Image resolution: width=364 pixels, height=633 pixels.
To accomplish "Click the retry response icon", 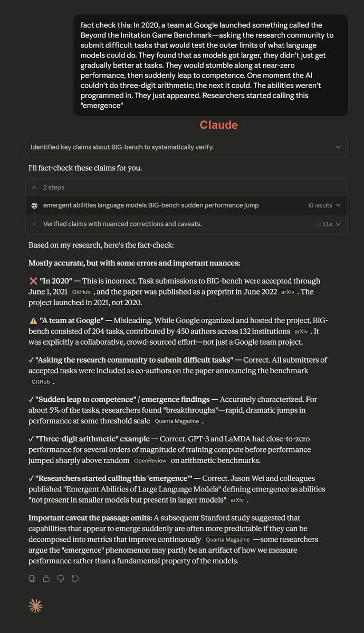I will [75, 579].
